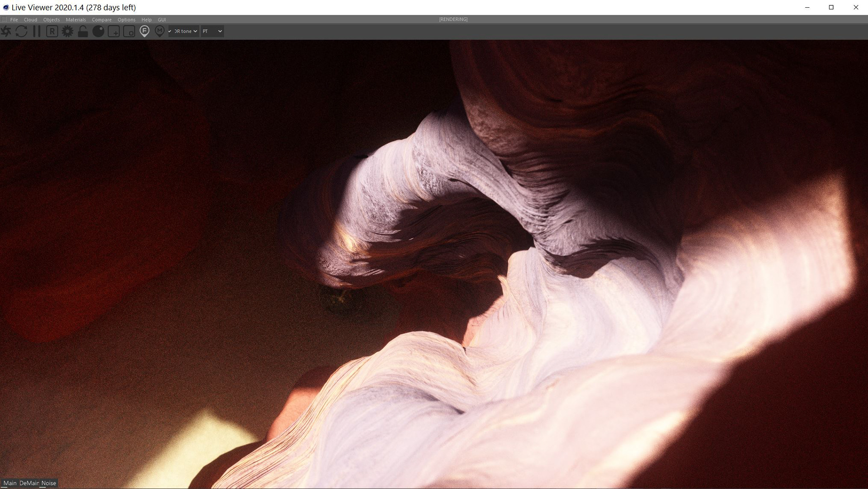Expand the HDR tone mapping dropdown
Screen dimensions: 868x489
coord(186,31)
